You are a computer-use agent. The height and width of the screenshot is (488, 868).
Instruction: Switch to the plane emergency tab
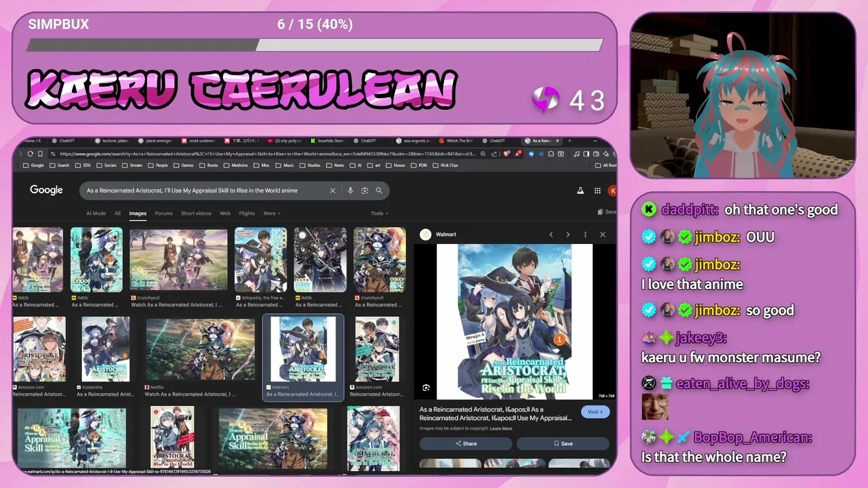(156, 141)
